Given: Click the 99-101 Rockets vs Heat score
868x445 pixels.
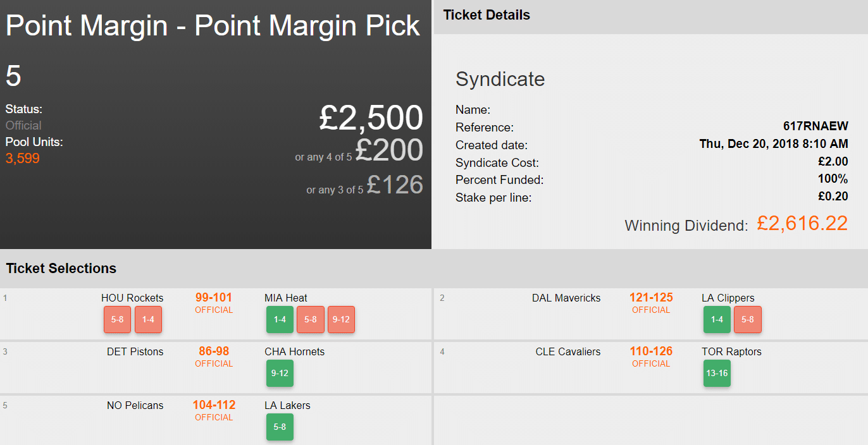Looking at the screenshot, I should pos(214,298).
